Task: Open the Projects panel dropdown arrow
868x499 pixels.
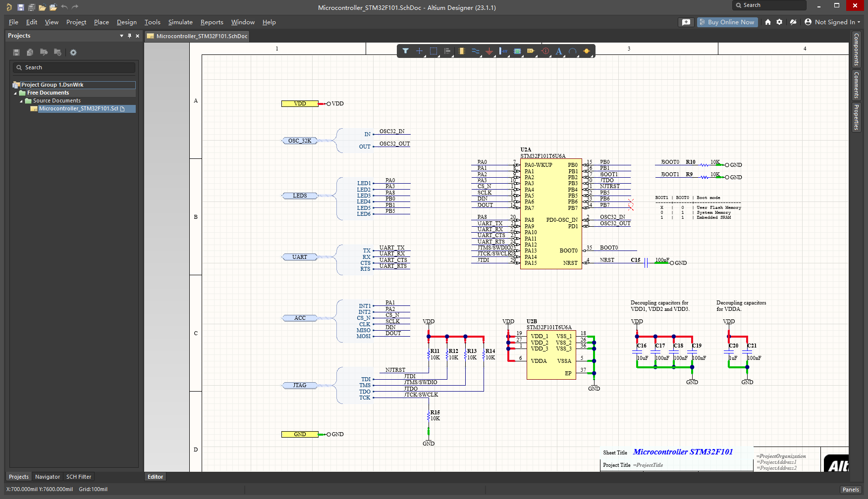Action: pos(121,36)
